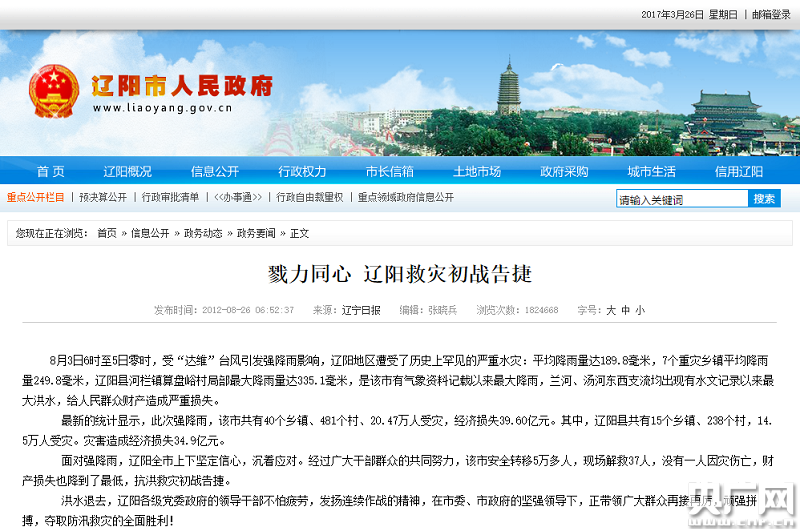
Task: Select 信息公开 in the blue navigation bar
Action: pyautogui.click(x=215, y=171)
